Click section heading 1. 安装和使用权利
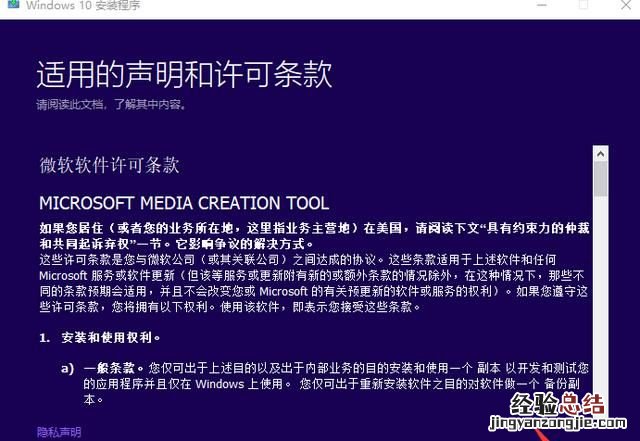Image resolution: width=640 pixels, height=441 pixels. point(100,338)
